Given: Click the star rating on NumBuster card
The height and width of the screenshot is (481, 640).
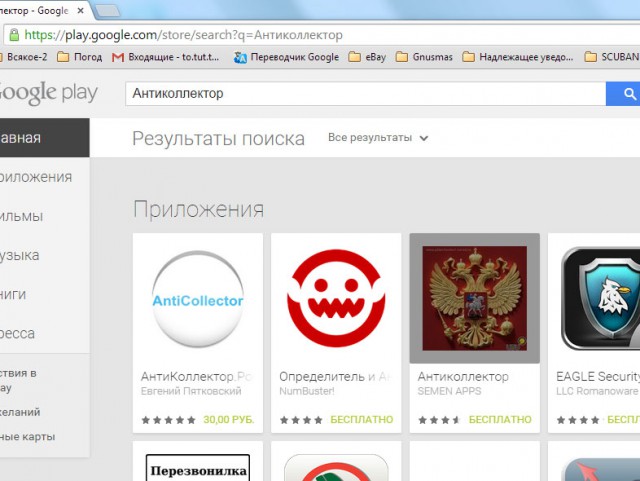Looking at the screenshot, I should [x=301, y=420].
